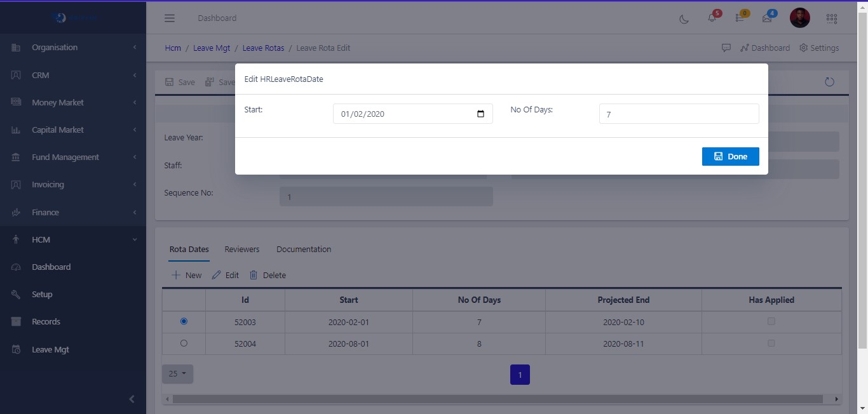The width and height of the screenshot is (868, 414).
Task: Open the page size 25 dropdown
Action: [177, 374]
